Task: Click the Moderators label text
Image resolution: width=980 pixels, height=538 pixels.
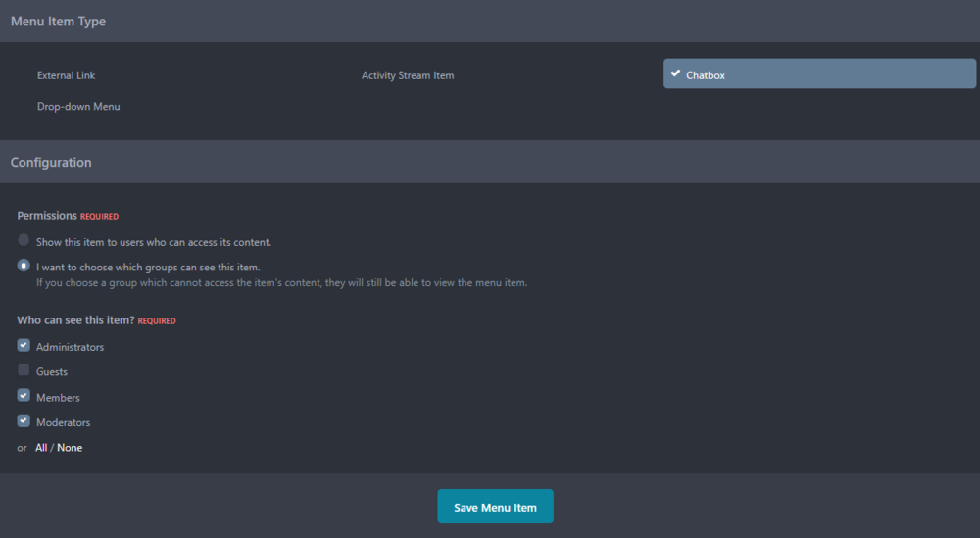Action: pos(63,423)
